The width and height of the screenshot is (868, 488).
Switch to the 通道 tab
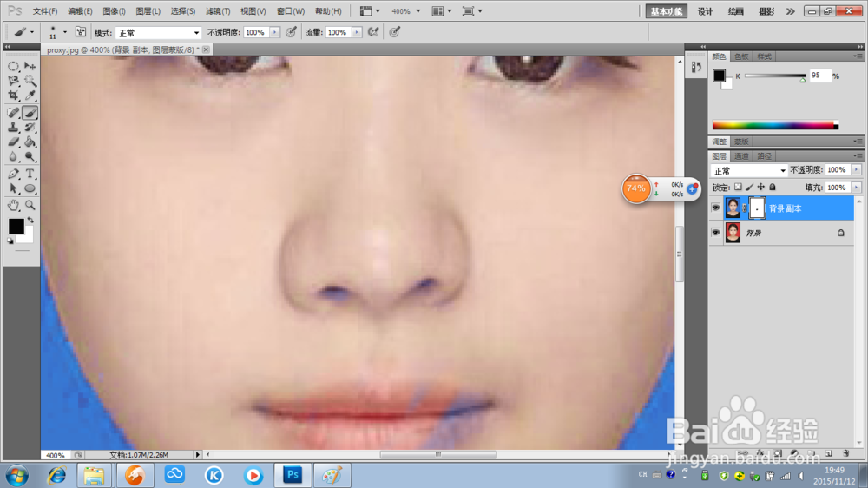click(741, 156)
